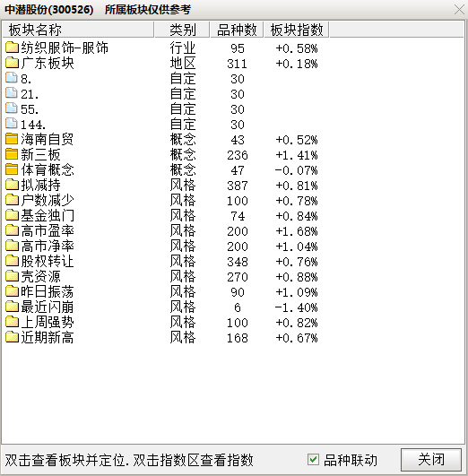The height and width of the screenshot is (476, 468).
Task: Select the 体育概念 row name
Action: (x=48, y=169)
